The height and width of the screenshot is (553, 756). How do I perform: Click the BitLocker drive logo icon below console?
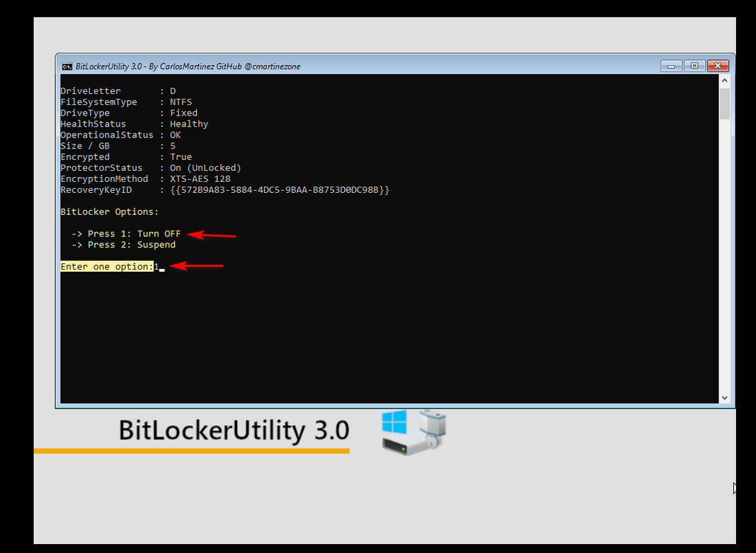click(414, 432)
